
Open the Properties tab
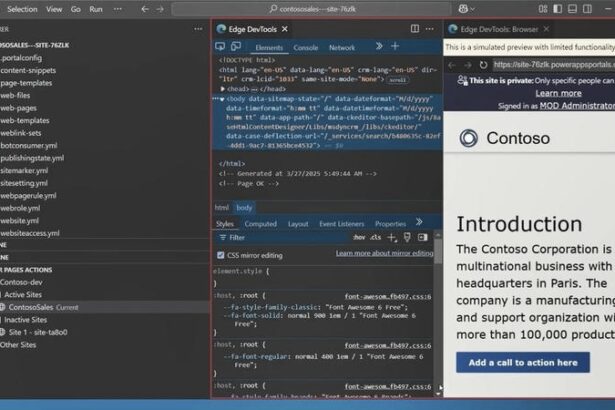click(390, 224)
